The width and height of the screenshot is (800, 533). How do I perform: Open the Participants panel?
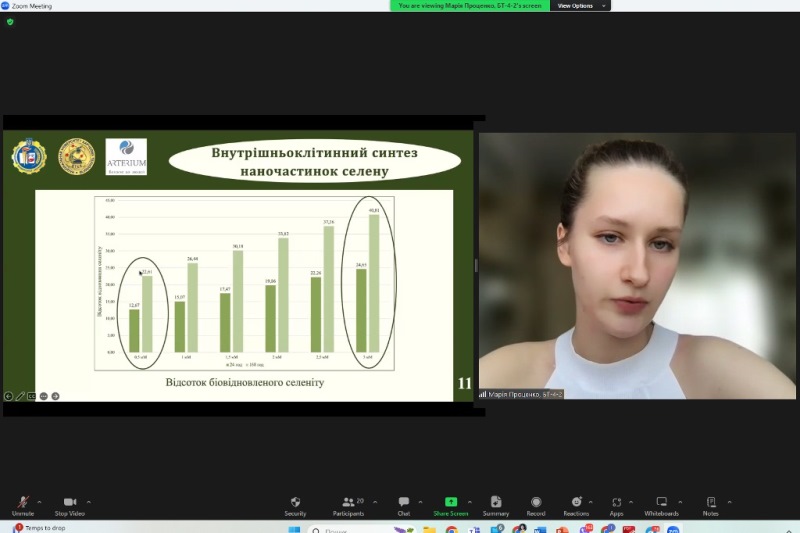348,503
